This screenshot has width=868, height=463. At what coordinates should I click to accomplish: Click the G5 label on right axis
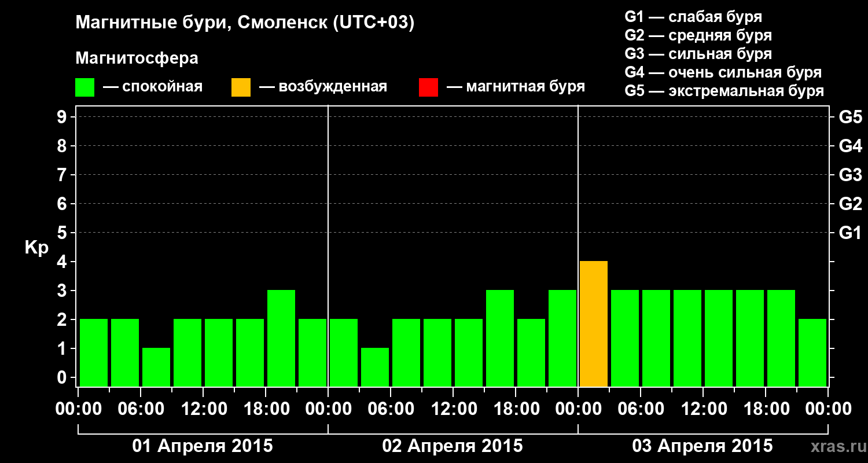point(850,117)
